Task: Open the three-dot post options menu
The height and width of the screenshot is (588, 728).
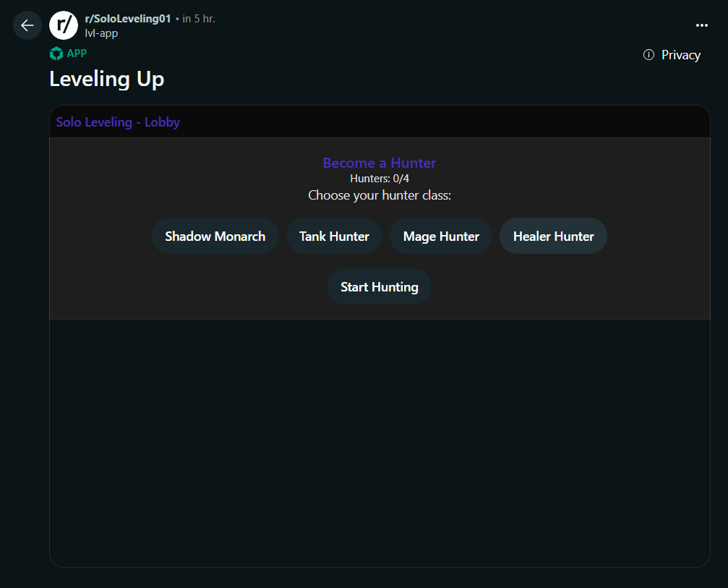Action: 701,25
